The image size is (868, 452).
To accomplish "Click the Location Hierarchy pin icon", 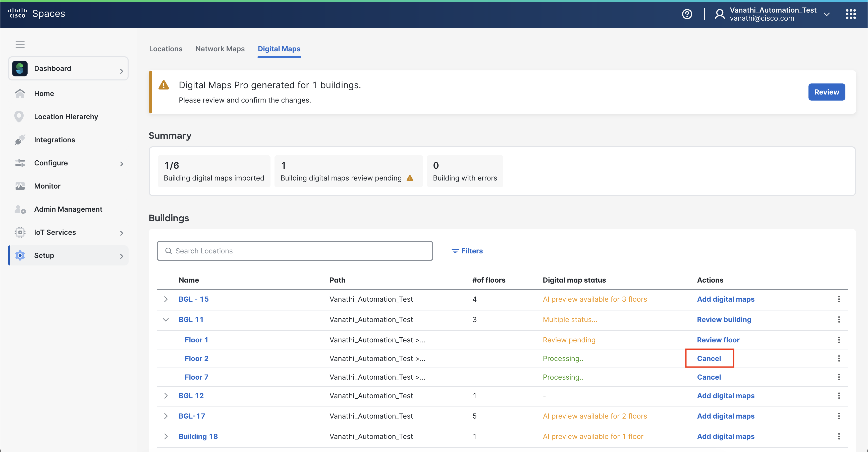I will [19, 117].
